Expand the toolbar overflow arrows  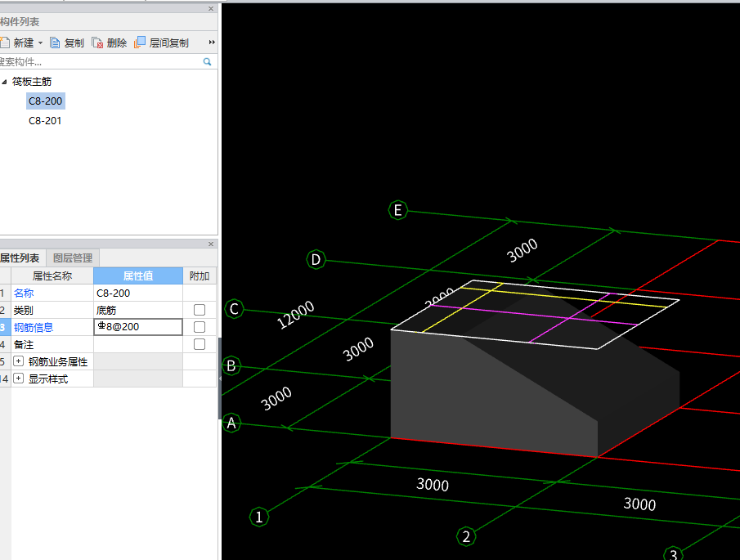(x=212, y=43)
